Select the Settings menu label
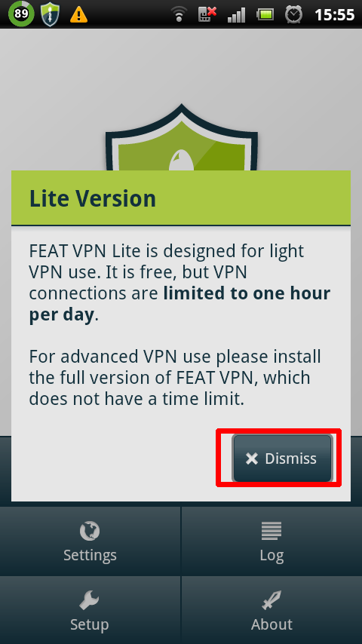362x644 pixels. [x=90, y=555]
